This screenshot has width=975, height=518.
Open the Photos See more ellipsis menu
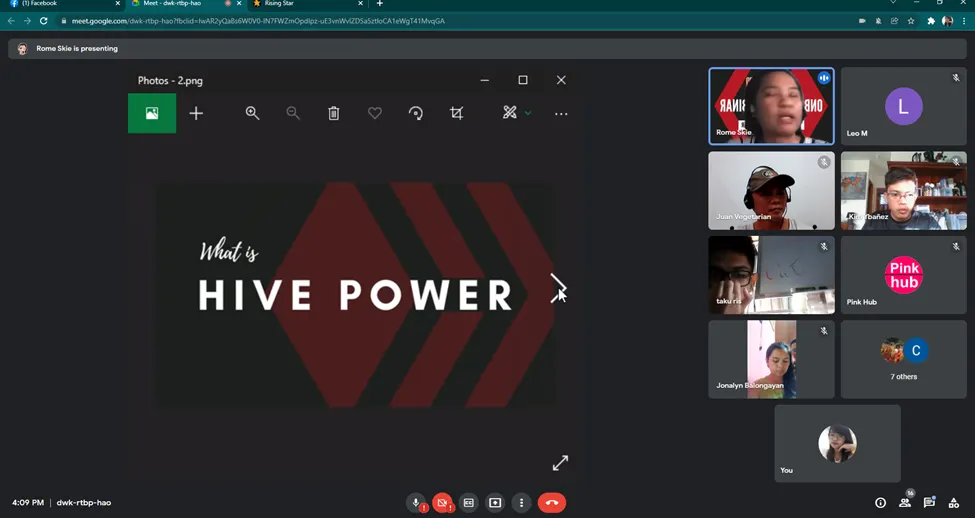(x=561, y=114)
